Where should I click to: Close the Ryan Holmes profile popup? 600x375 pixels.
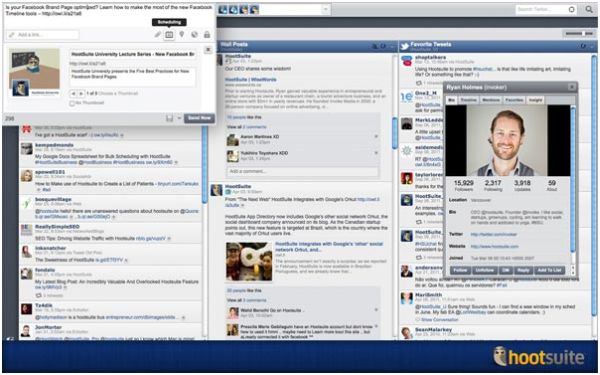coord(572,87)
